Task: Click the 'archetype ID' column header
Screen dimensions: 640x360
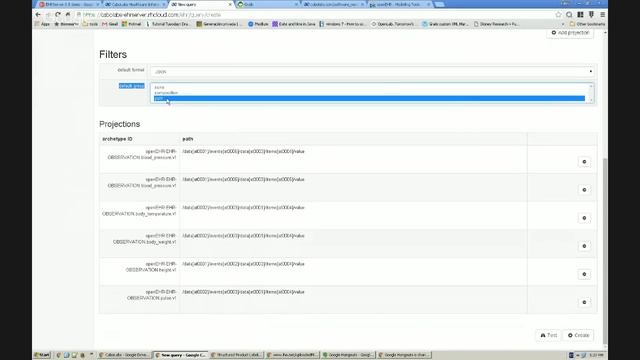Action: 117,139
